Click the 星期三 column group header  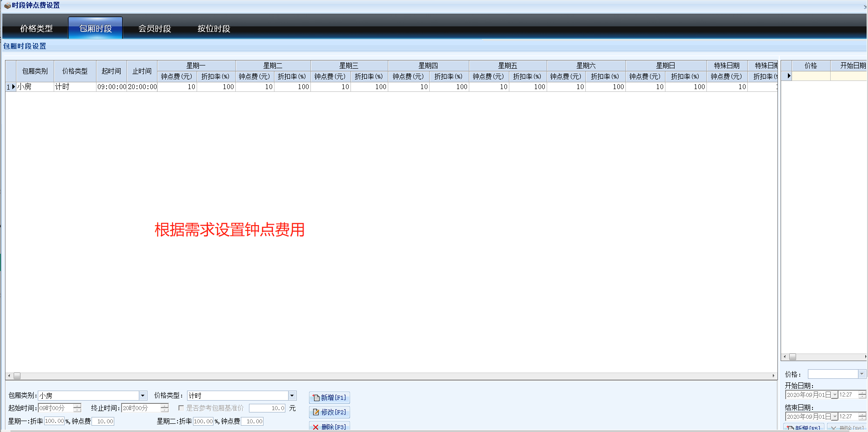(x=349, y=65)
